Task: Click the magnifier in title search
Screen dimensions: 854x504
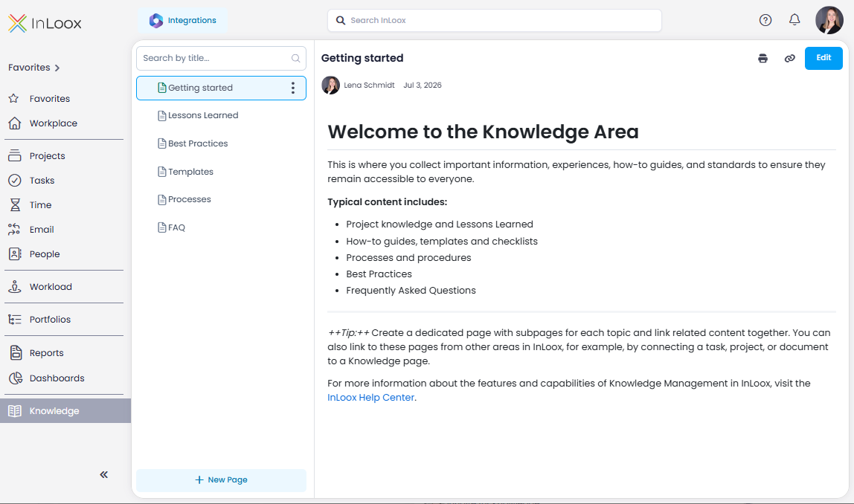Action: (296, 58)
